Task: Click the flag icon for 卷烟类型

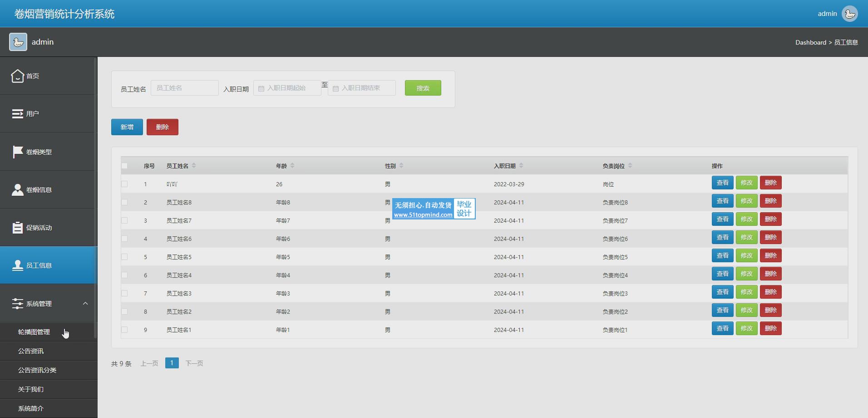Action: pos(17,152)
